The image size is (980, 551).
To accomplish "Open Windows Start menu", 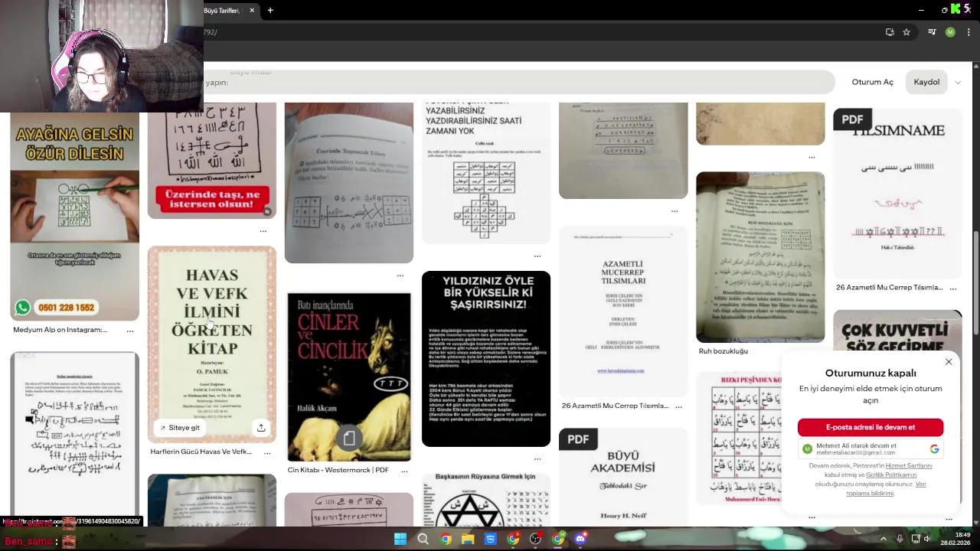I will coord(400,539).
